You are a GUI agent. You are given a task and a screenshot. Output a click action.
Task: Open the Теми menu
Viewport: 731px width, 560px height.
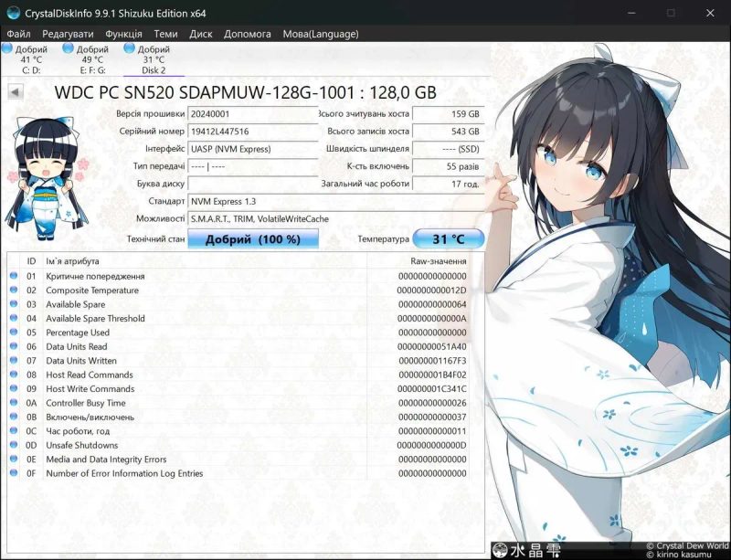165,34
